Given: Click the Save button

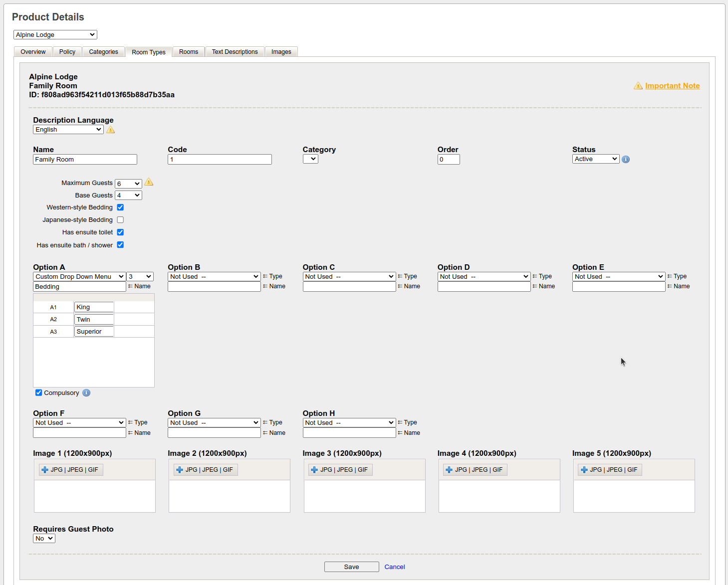Looking at the screenshot, I should point(351,567).
